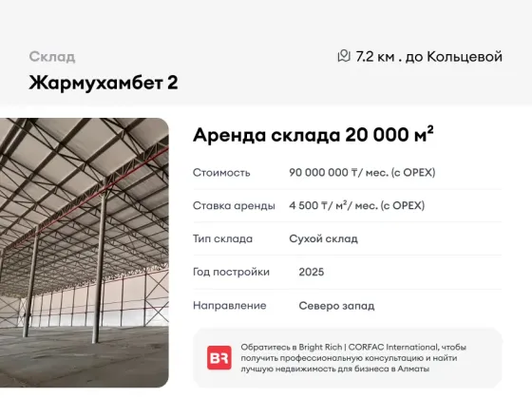Click the Жармухамбет 2 title

(104, 83)
